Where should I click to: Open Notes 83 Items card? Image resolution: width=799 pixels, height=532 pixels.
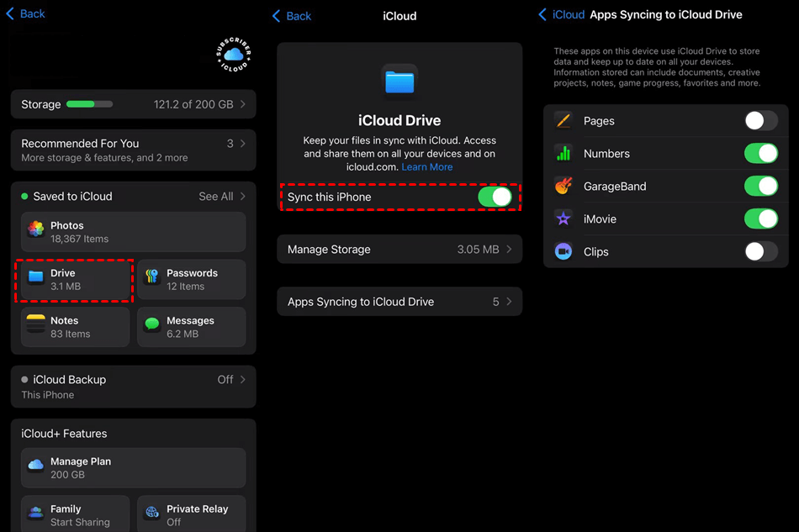pyautogui.click(x=75, y=327)
